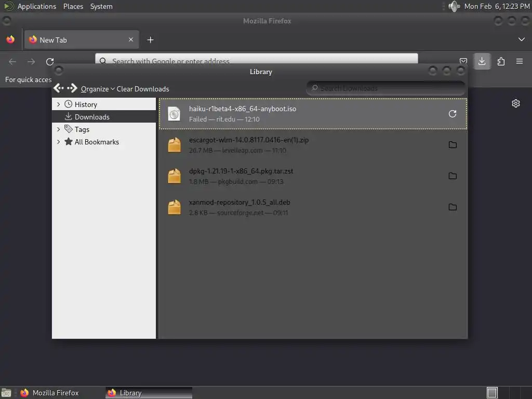Open the Applications menu
Image resolution: width=532 pixels, height=399 pixels.
pyautogui.click(x=37, y=6)
